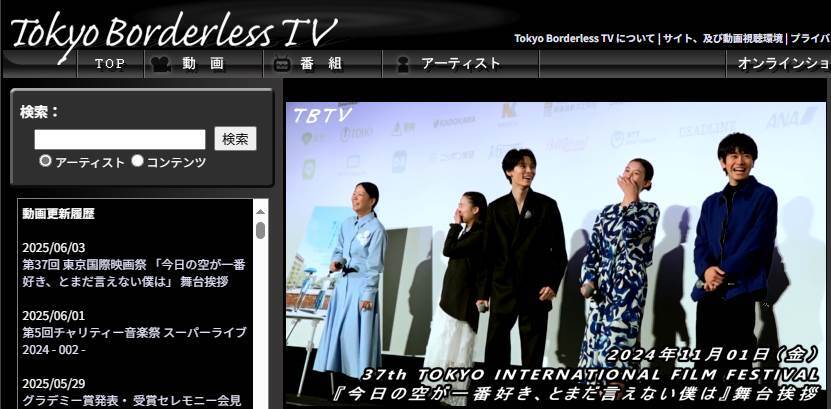The width and height of the screenshot is (831, 409).
Task: Click the TV icon beside 番組
Action: click(x=282, y=64)
